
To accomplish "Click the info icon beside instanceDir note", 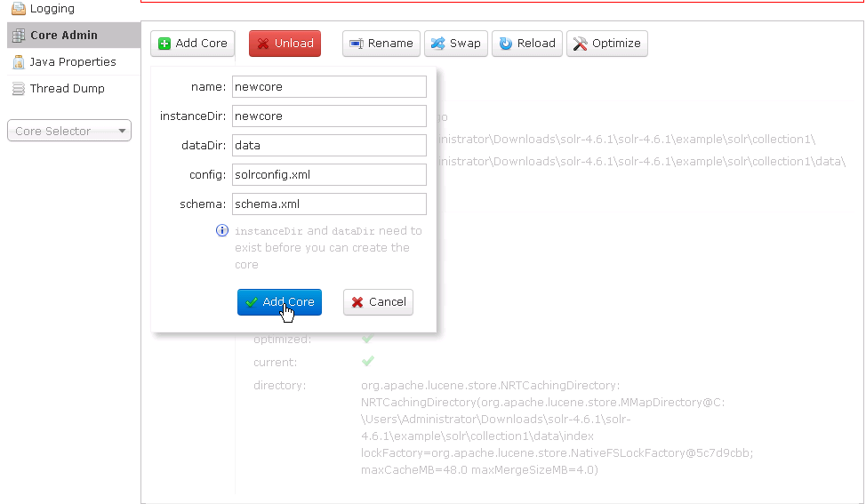I will 223,230.
